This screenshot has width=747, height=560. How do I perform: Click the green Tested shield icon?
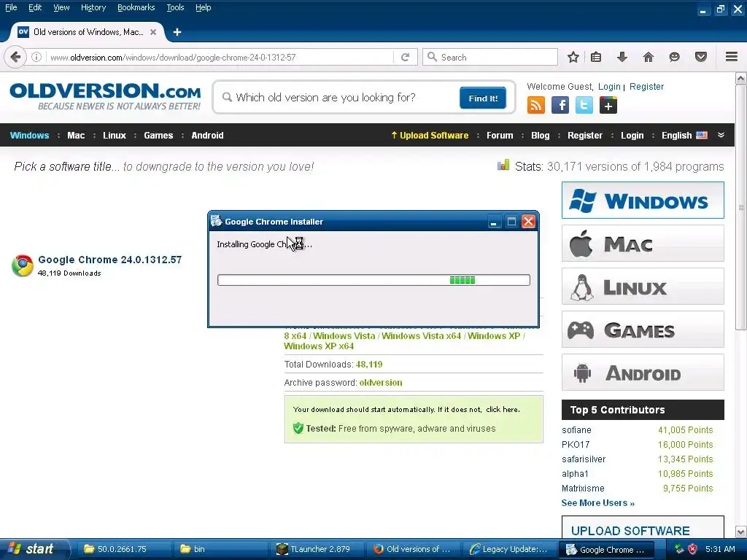[298, 428]
